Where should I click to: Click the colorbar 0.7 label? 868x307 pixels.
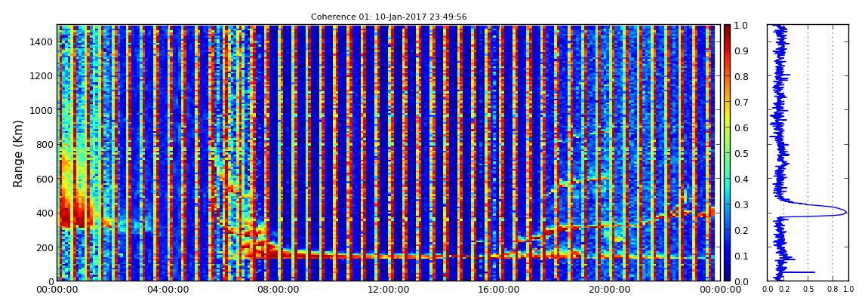[x=740, y=103]
